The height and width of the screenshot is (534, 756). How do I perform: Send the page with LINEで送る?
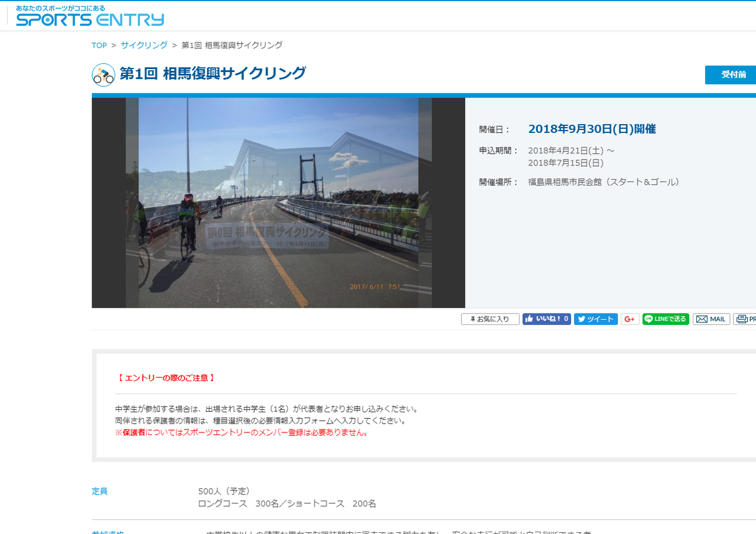[x=666, y=319]
